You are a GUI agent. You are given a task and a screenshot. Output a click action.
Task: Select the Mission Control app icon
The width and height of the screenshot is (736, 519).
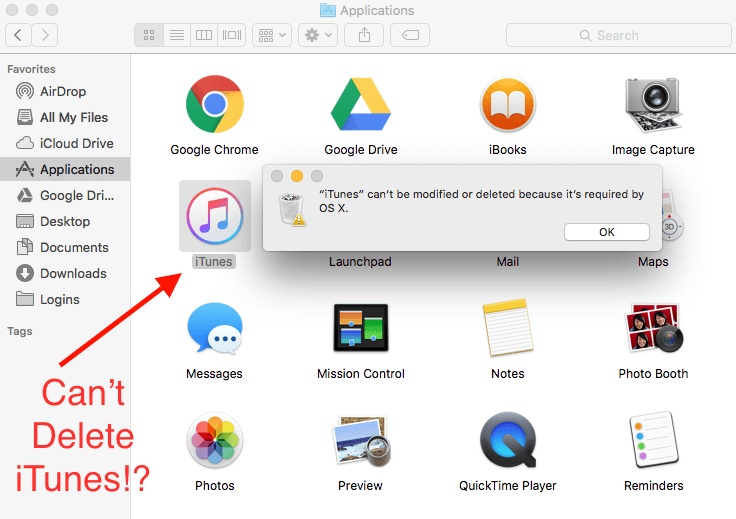360,328
